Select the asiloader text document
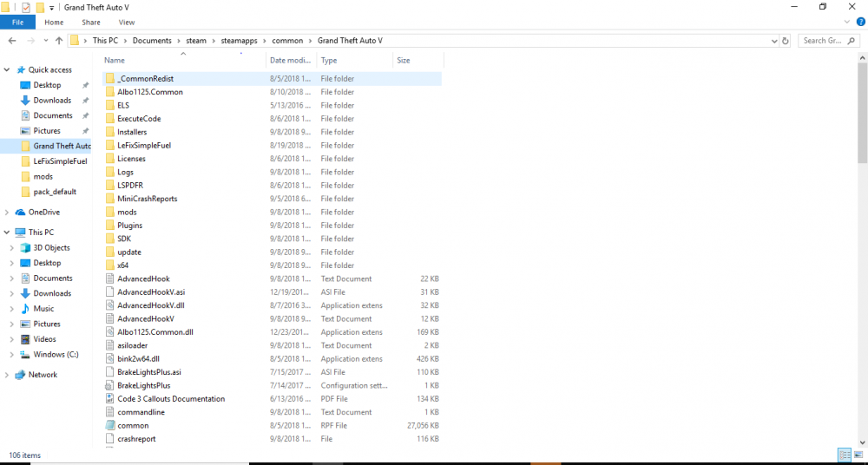This screenshot has width=868, height=465. point(132,345)
